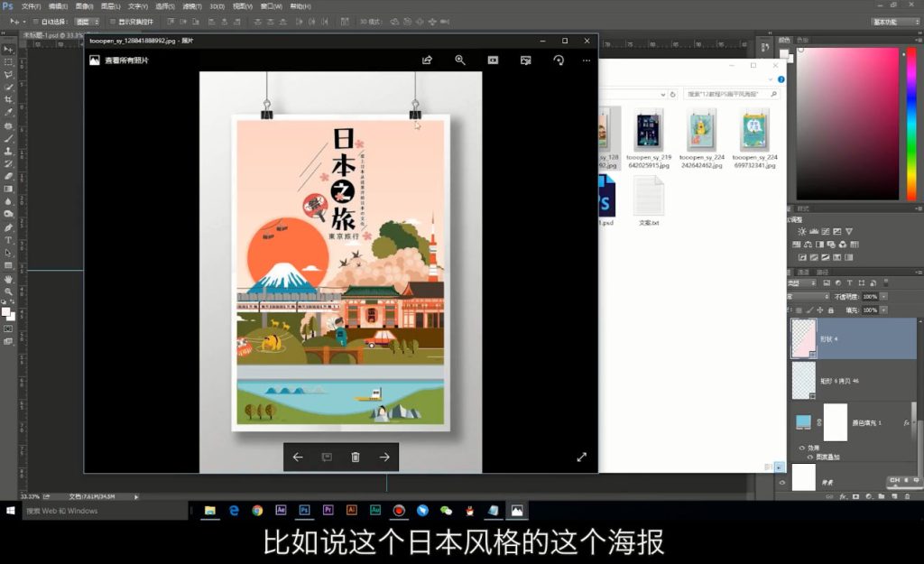The height and width of the screenshot is (564, 924).
Task: Click the zoom magnifier icon in Photos viewer
Action: pos(460,60)
